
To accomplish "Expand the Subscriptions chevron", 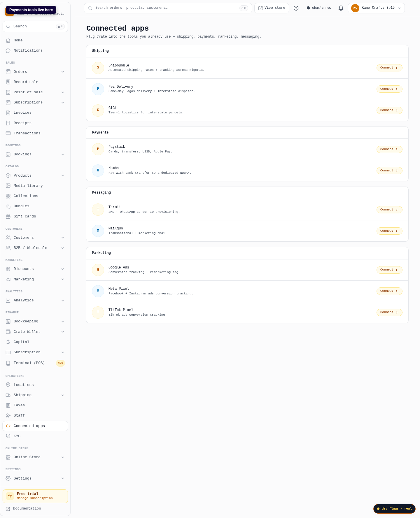I will coord(63,103).
